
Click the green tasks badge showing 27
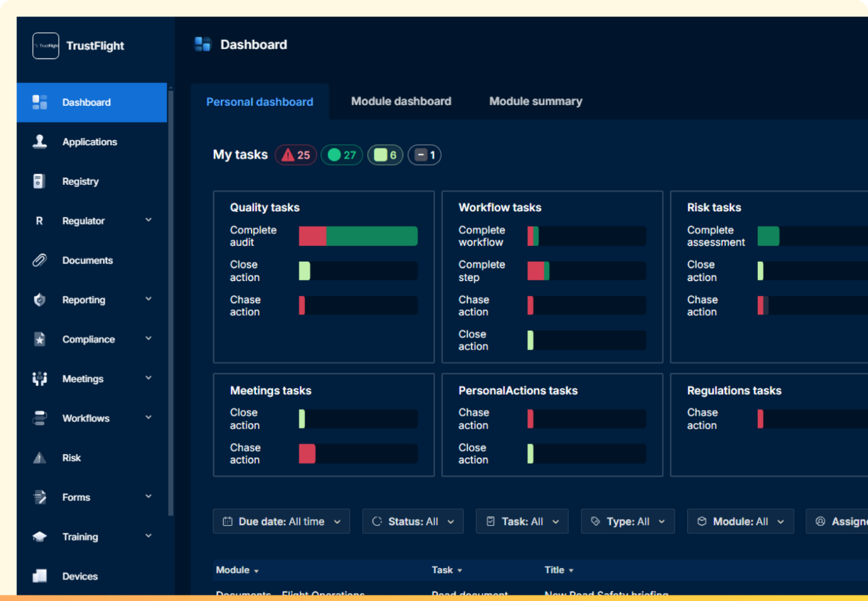pyautogui.click(x=341, y=154)
